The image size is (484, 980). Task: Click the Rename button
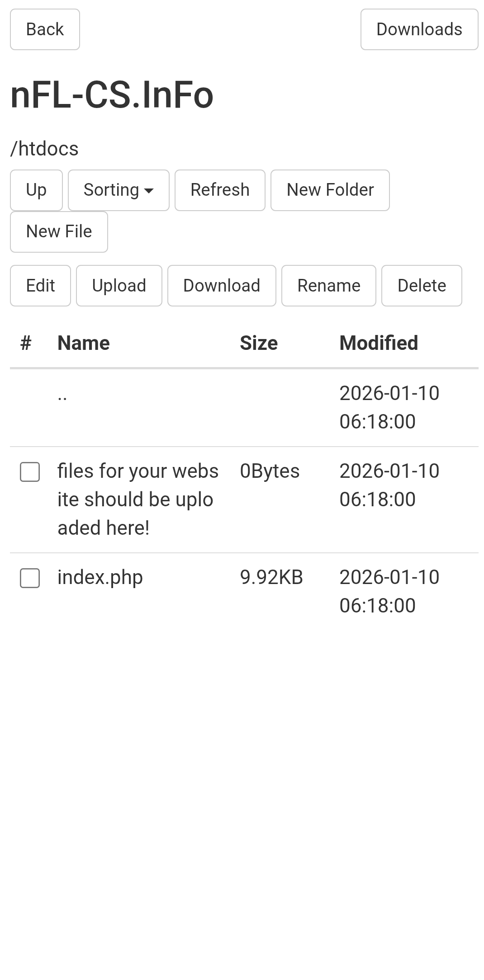tap(328, 286)
